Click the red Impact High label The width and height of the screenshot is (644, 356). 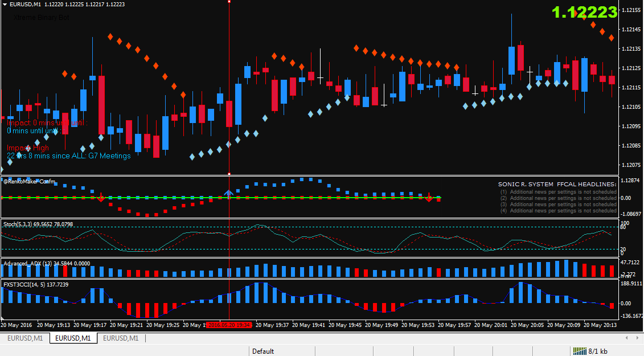(x=27, y=148)
